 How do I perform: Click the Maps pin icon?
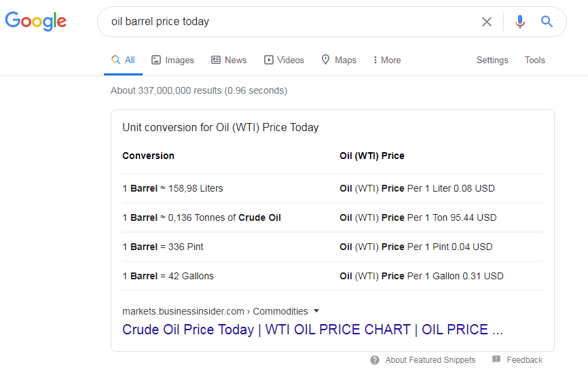click(326, 60)
